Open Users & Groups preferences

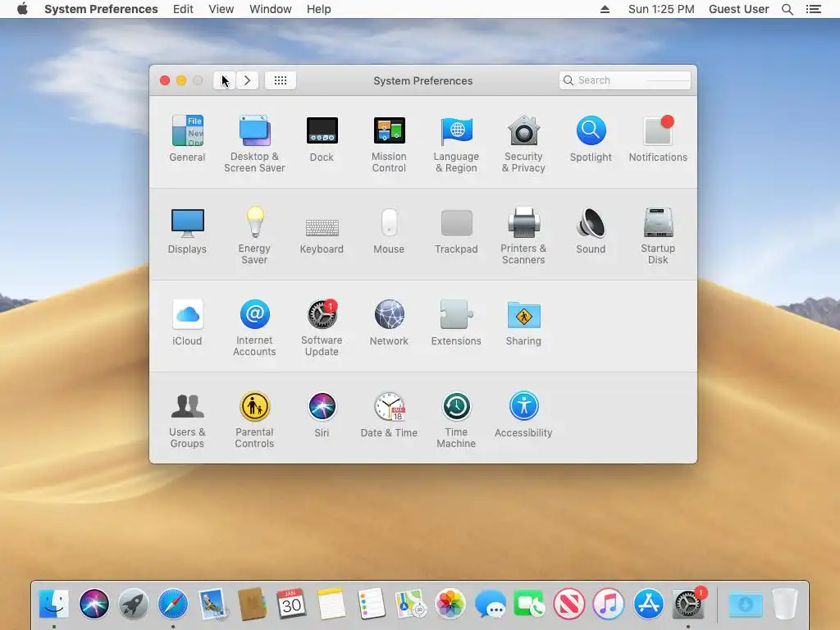[x=187, y=420]
